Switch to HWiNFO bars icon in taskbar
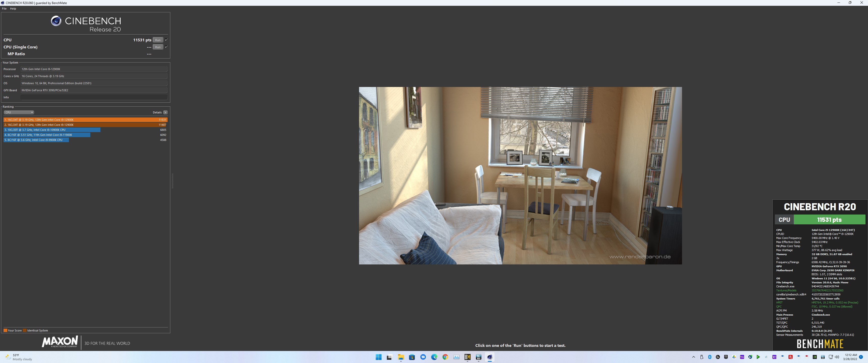Image resolution: width=868 pixels, height=363 pixels. click(478, 357)
